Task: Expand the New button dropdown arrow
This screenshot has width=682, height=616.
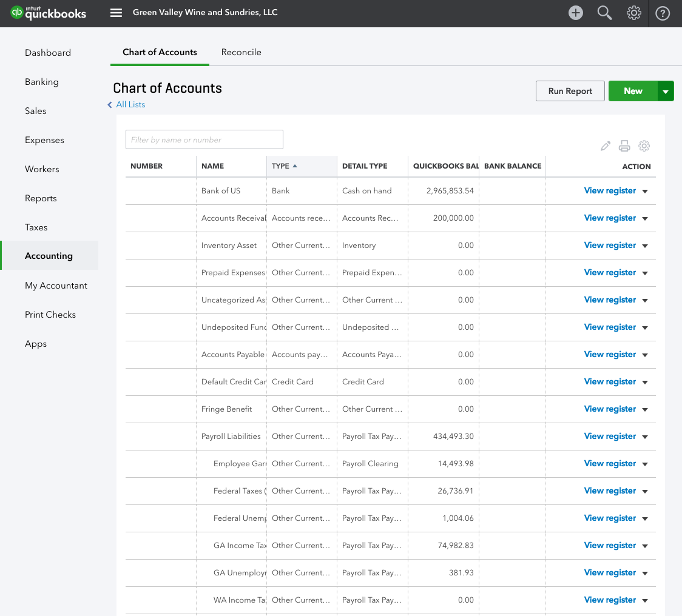Action: (x=666, y=92)
